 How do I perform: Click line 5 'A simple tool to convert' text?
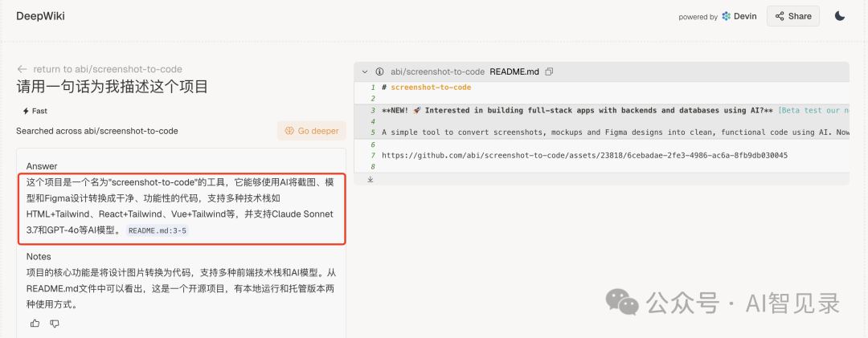(615, 132)
